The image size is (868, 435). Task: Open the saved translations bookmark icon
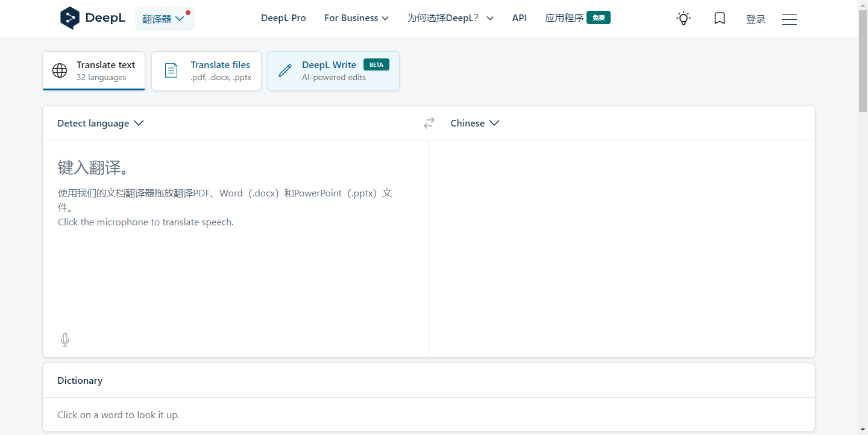719,19
